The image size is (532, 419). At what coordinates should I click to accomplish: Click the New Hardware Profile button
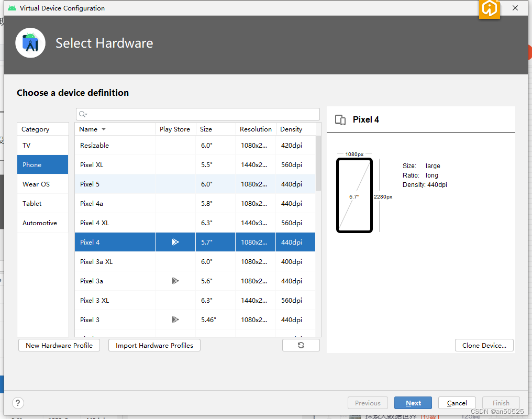pyautogui.click(x=59, y=345)
